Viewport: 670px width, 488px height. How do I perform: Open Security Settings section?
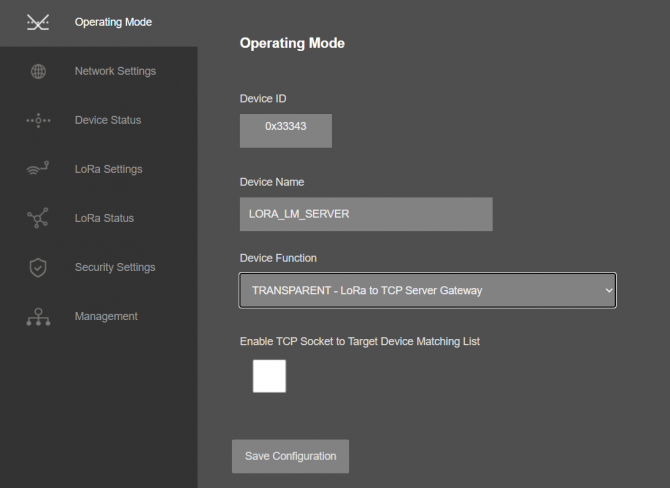115,268
